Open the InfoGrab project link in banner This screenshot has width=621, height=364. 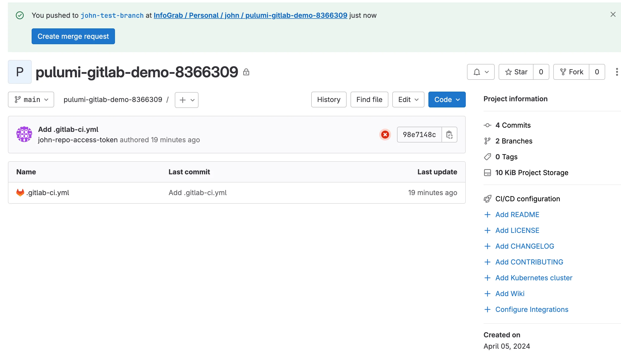click(x=250, y=15)
